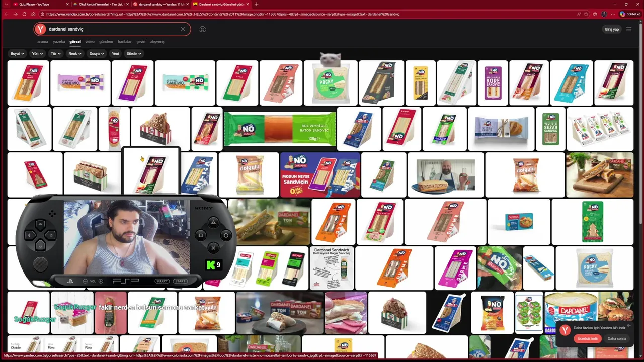Viewport: 644px width, 362px height.
Task: Close the Quiz Please - YouTube tab
Action: [x=68, y=4]
